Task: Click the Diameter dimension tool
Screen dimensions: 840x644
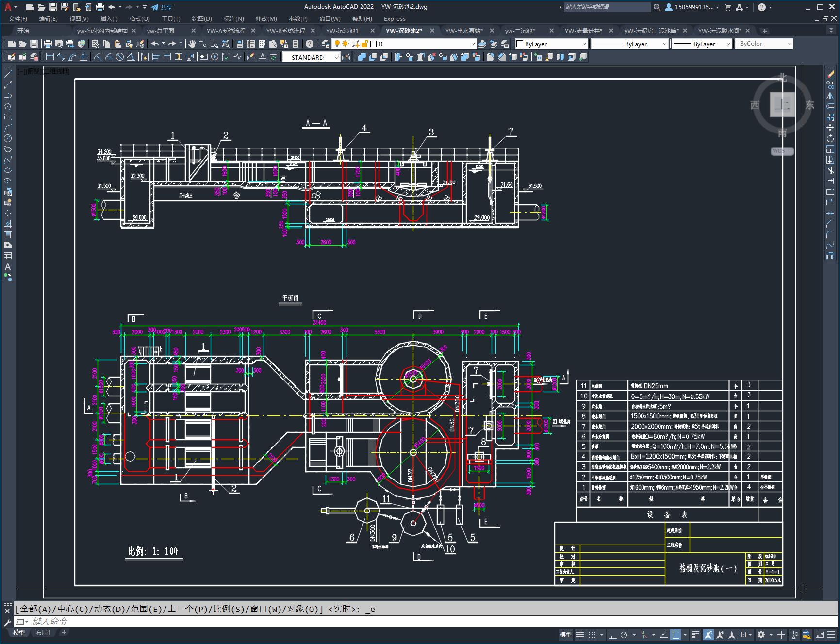Action: tap(120, 57)
